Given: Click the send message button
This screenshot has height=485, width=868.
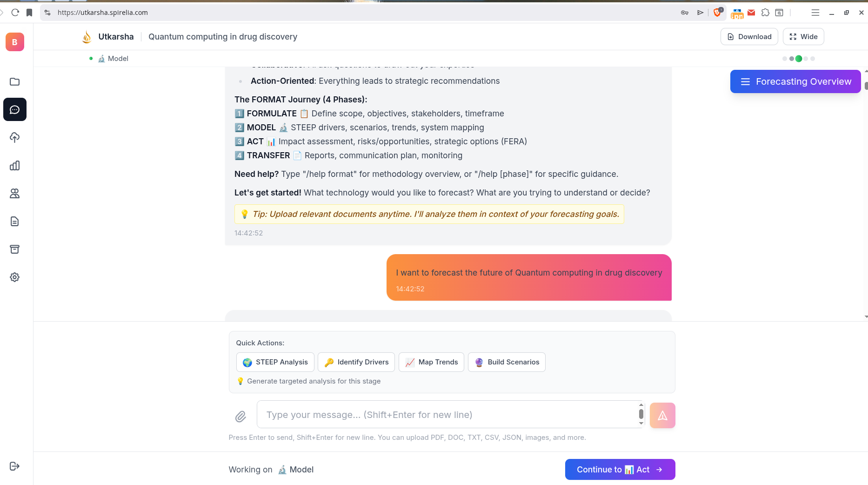Looking at the screenshot, I should (662, 415).
